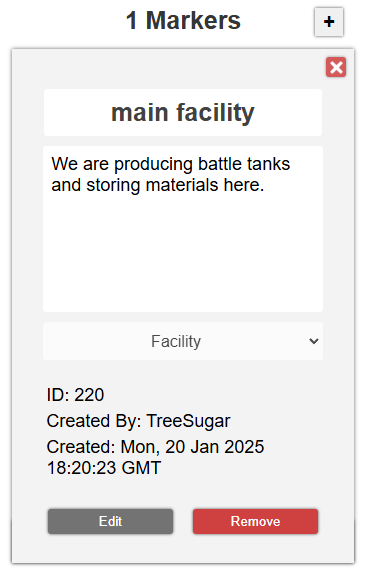Click the Mon, 20 Jan 2025 date text

click(x=192, y=447)
